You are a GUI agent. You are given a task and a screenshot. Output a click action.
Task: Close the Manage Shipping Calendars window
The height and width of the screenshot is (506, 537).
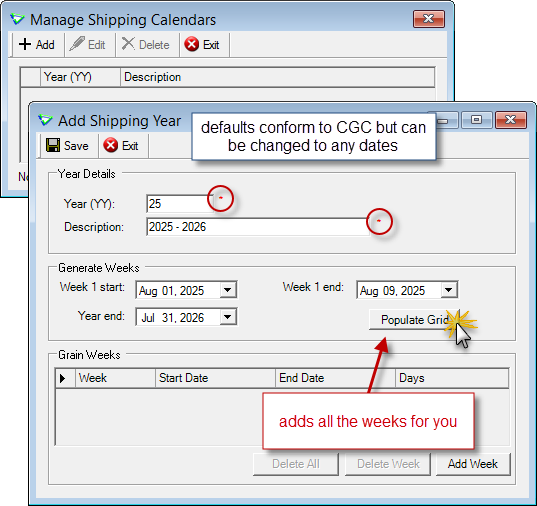429,18
